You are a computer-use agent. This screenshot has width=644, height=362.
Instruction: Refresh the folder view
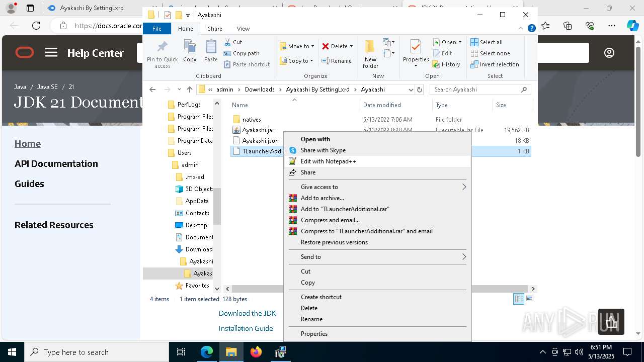[x=420, y=89]
